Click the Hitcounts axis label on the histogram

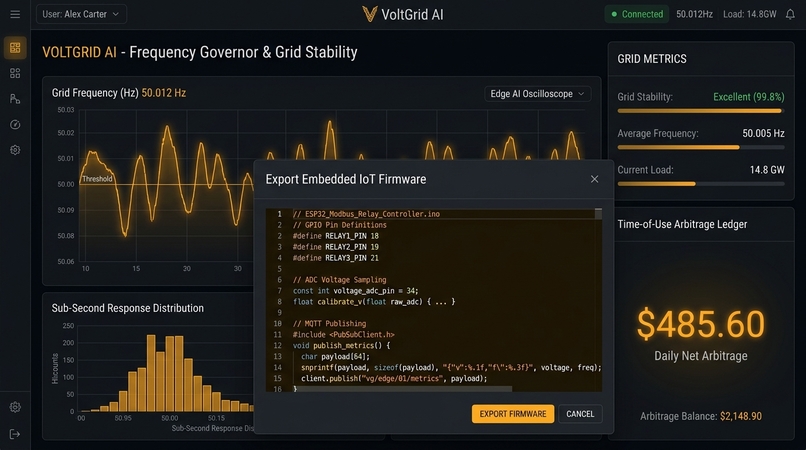[55, 368]
